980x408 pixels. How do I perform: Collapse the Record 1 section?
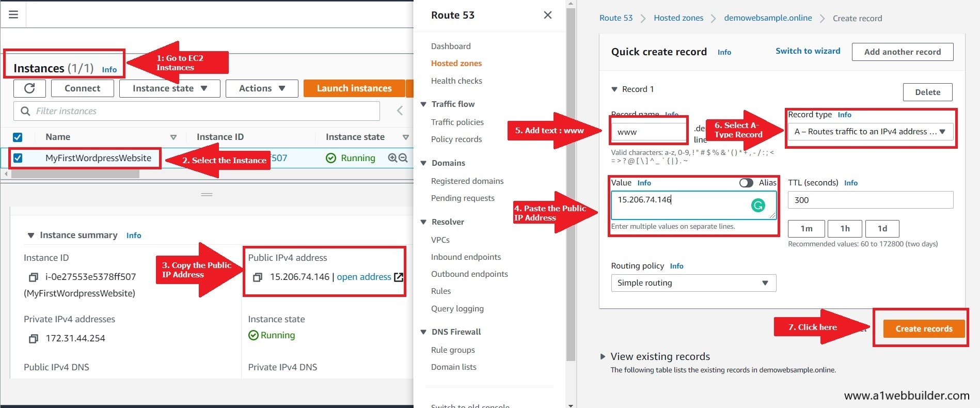click(614, 89)
